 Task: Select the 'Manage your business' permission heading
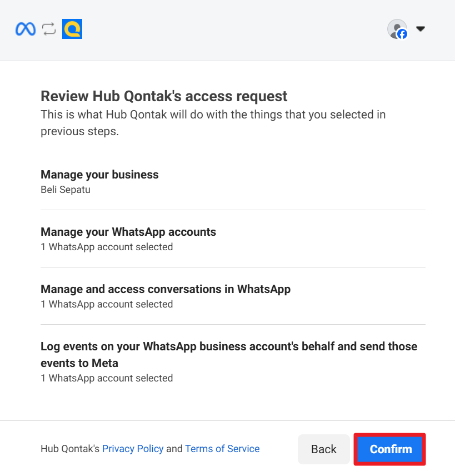click(x=99, y=175)
